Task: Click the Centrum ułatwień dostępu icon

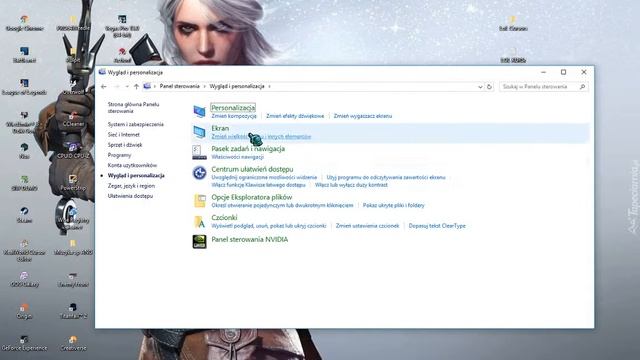Action: click(199, 173)
